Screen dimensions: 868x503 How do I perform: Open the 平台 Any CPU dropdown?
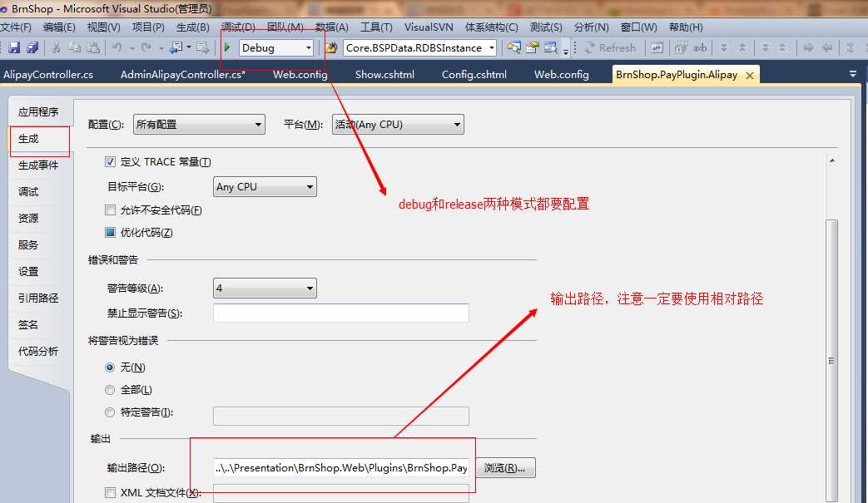[x=398, y=125]
